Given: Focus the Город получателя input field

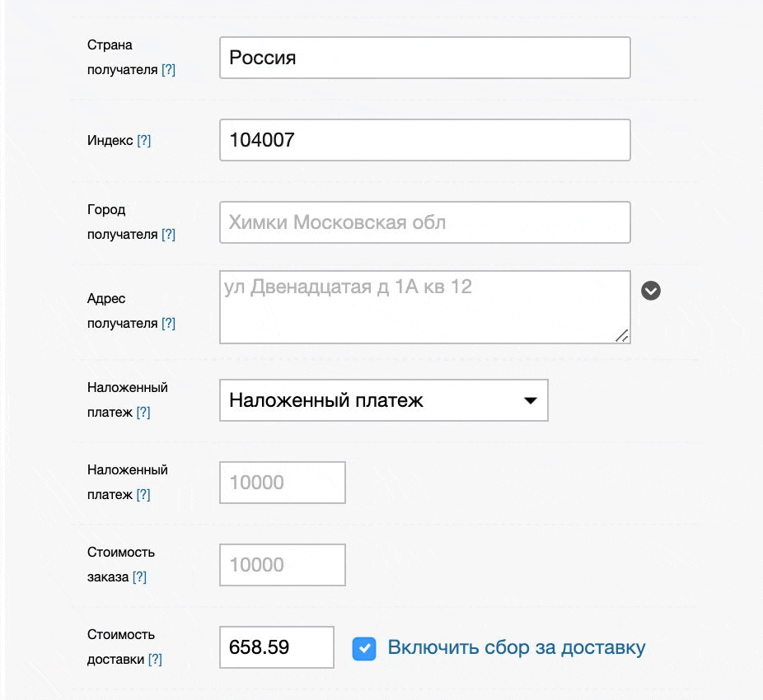Looking at the screenshot, I should [x=424, y=222].
